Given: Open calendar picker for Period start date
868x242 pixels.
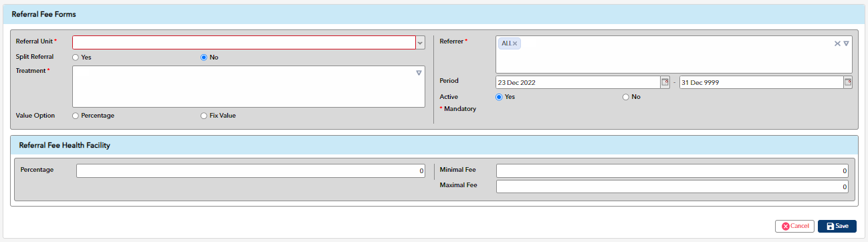Looking at the screenshot, I should (665, 82).
